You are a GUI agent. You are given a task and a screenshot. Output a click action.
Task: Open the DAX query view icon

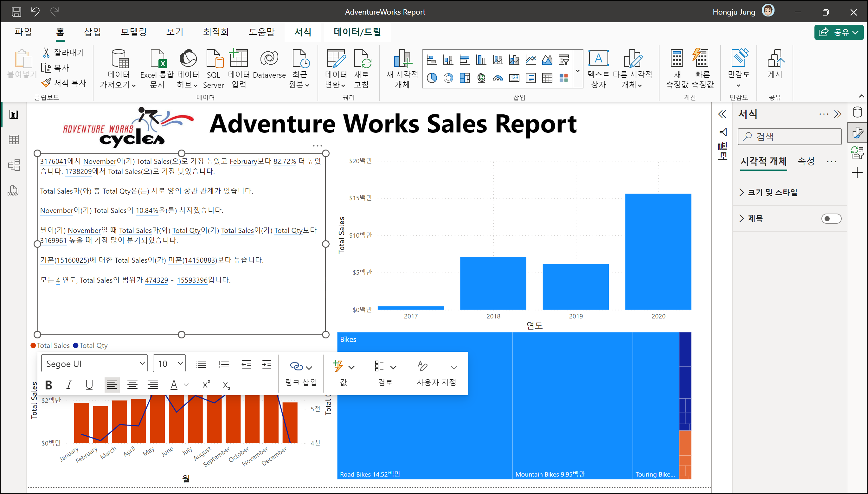coord(13,190)
